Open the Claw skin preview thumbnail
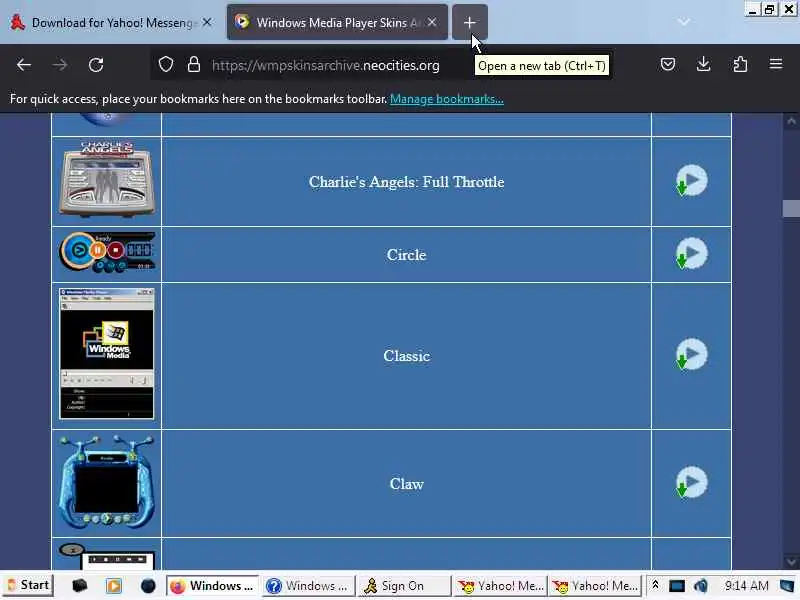 pyautogui.click(x=107, y=482)
